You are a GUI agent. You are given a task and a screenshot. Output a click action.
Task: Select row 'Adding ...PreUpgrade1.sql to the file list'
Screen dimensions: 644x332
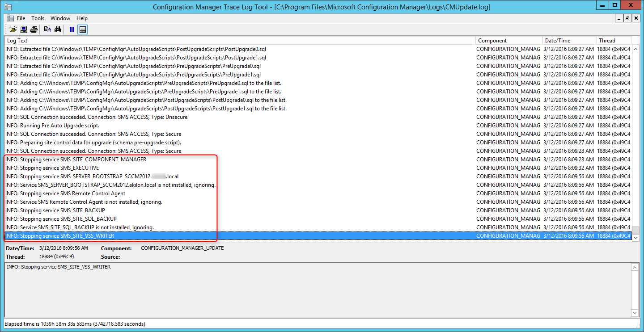pos(318,92)
